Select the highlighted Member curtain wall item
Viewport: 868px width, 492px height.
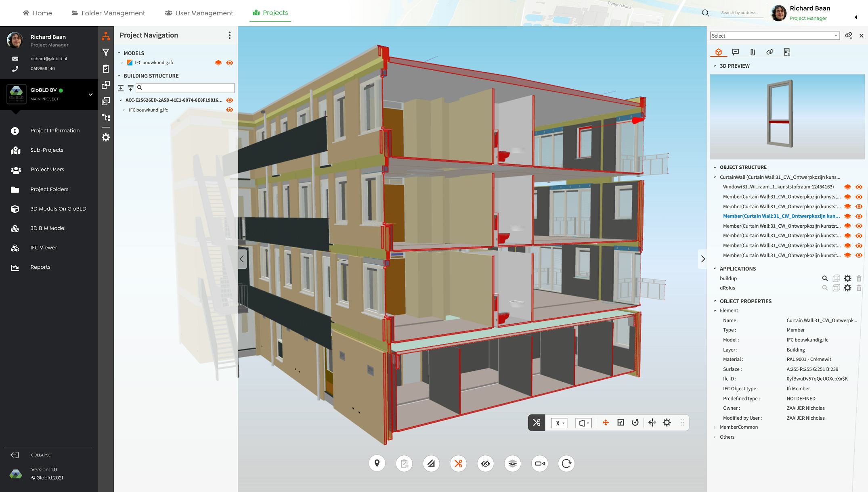(x=781, y=216)
